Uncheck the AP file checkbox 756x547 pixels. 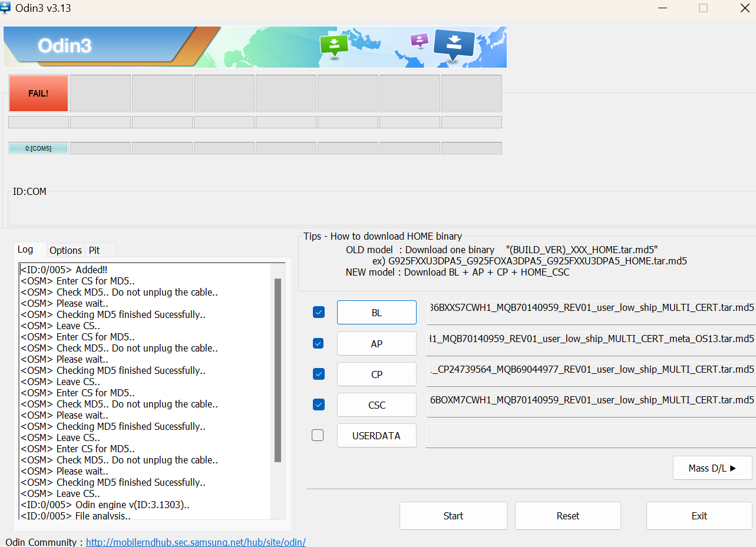[x=319, y=343]
